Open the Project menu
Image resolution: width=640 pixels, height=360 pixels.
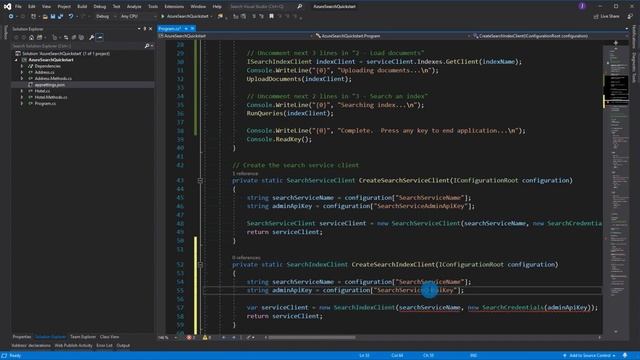[64, 7]
